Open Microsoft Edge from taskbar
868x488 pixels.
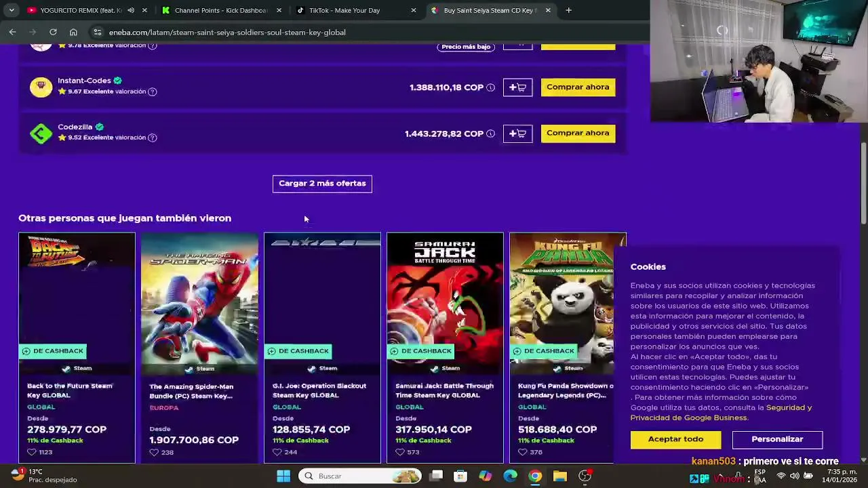tap(510, 476)
